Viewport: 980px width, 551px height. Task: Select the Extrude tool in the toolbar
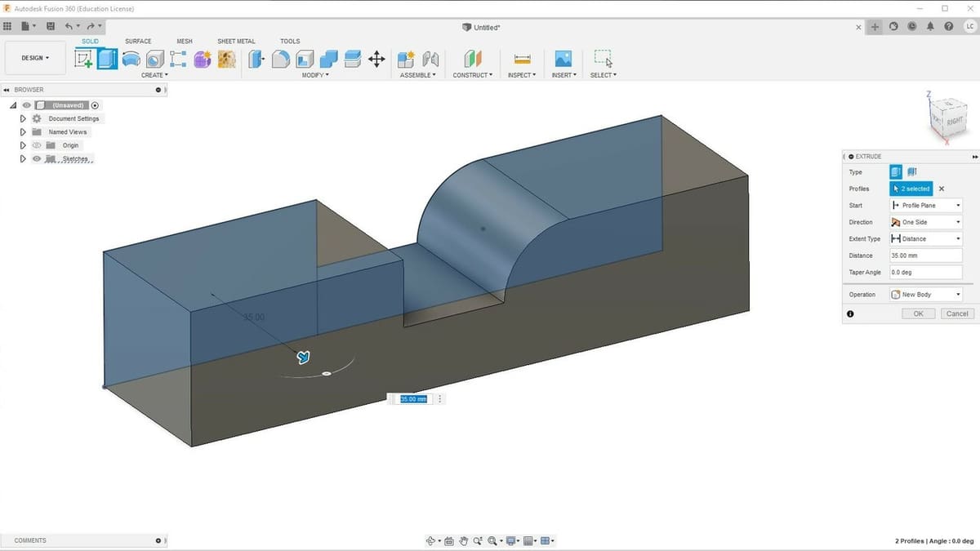coord(108,59)
